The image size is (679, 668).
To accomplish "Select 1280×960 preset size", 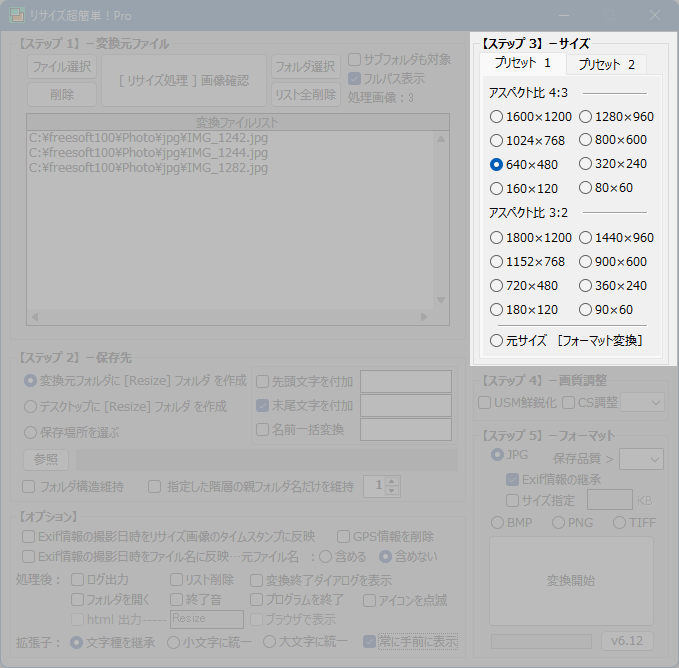I will click(586, 116).
